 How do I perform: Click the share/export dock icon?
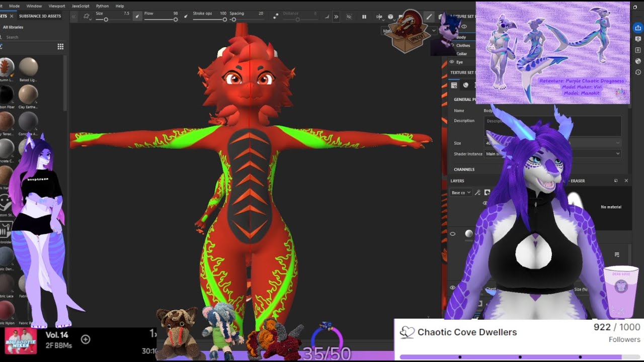[x=638, y=28]
